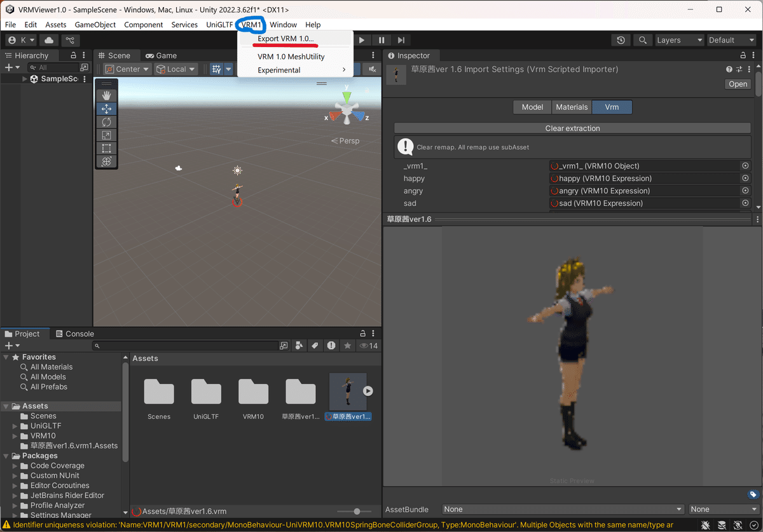This screenshot has height=532, width=763.
Task: Choose Export VRM 1.0 from the menu
Action: [284, 38]
